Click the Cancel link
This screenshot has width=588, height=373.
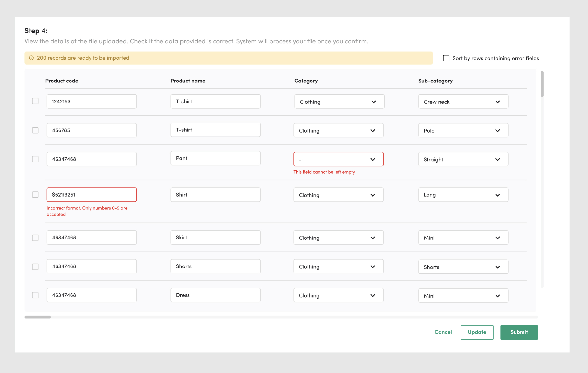pos(443,332)
